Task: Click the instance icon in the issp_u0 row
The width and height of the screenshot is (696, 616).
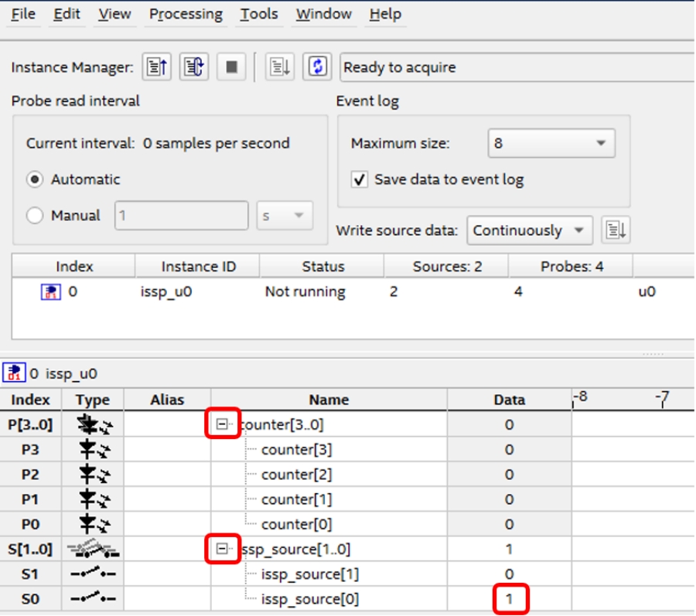Action: (x=50, y=292)
